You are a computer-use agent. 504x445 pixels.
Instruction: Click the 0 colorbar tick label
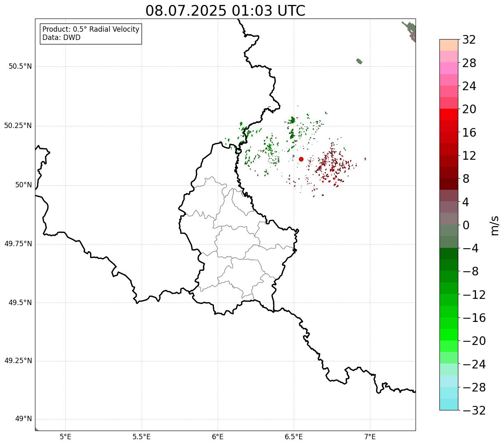pyautogui.click(x=466, y=225)
